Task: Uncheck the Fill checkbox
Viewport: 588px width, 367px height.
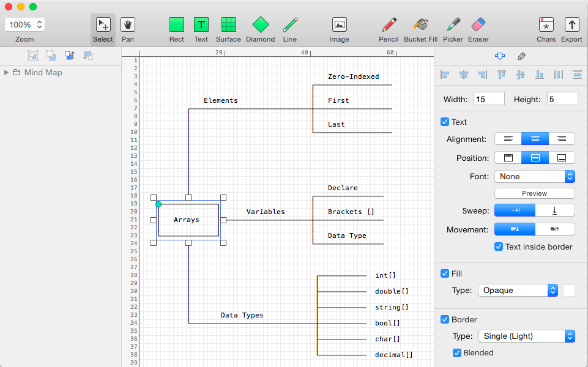Action: (x=445, y=273)
